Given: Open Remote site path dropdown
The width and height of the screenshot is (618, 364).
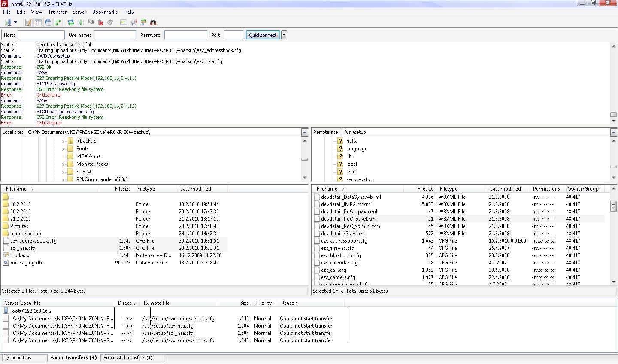Looking at the screenshot, I should point(614,133).
